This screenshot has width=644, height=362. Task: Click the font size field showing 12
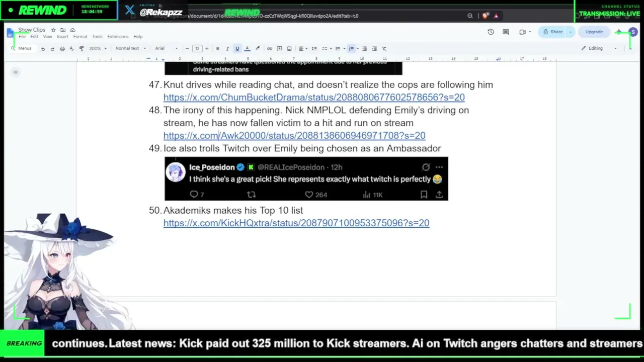(197, 49)
